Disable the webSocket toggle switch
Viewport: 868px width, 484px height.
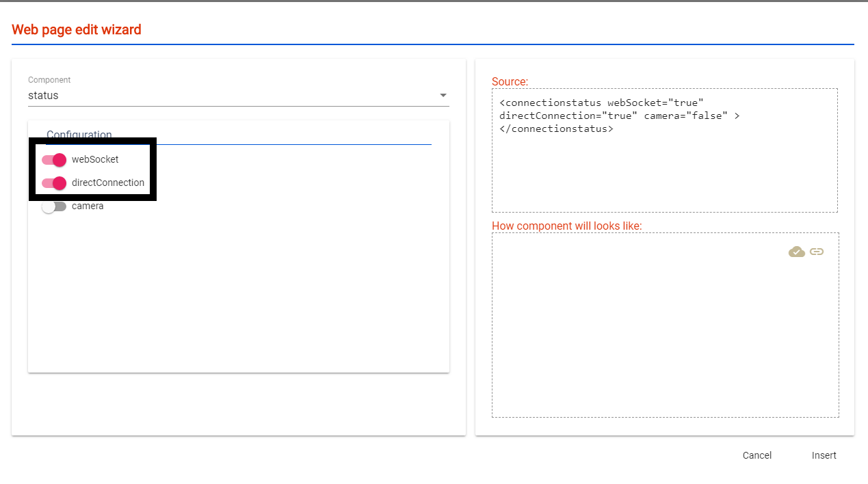(54, 160)
